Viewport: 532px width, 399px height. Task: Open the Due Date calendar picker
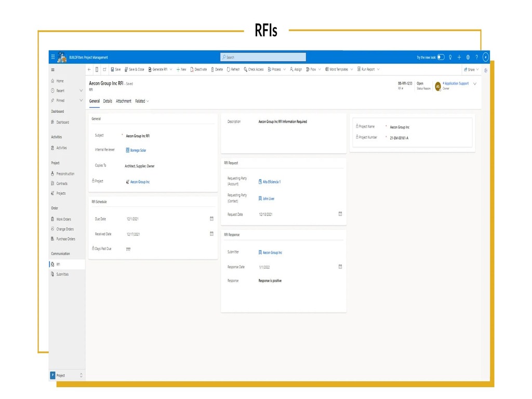(x=211, y=219)
